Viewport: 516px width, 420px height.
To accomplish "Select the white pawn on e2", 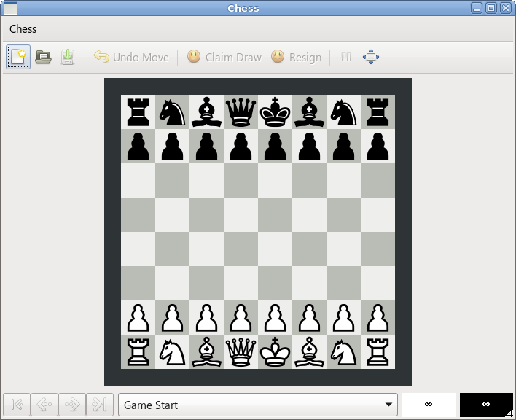I will [x=275, y=317].
